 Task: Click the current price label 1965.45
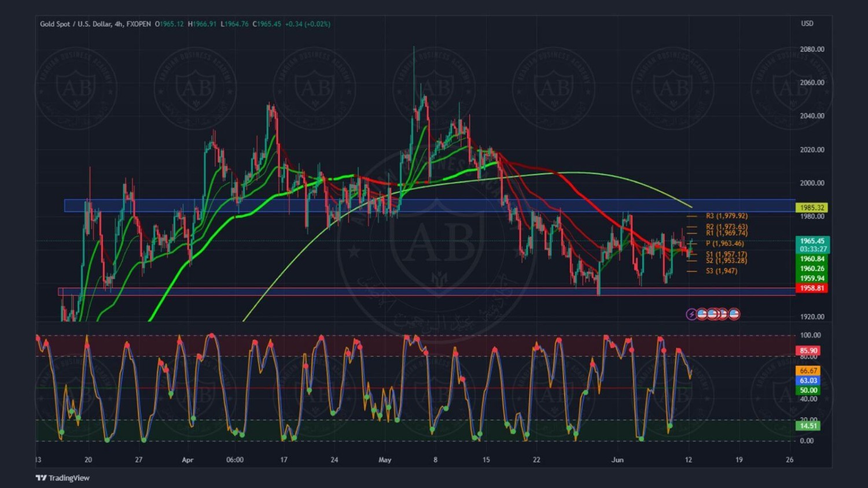pyautogui.click(x=812, y=241)
